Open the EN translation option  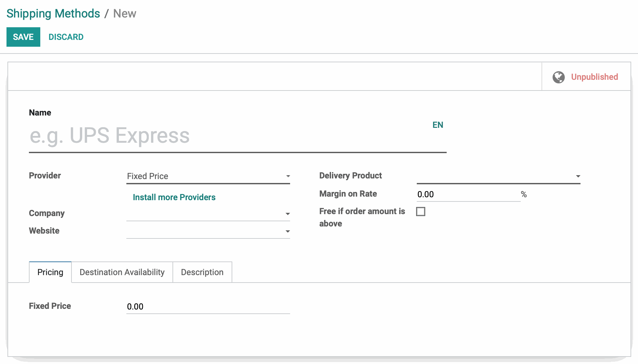[438, 125]
